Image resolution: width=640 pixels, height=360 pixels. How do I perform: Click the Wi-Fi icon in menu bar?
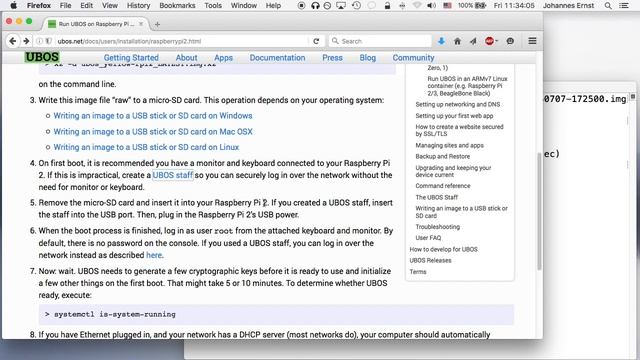pos(417,6)
